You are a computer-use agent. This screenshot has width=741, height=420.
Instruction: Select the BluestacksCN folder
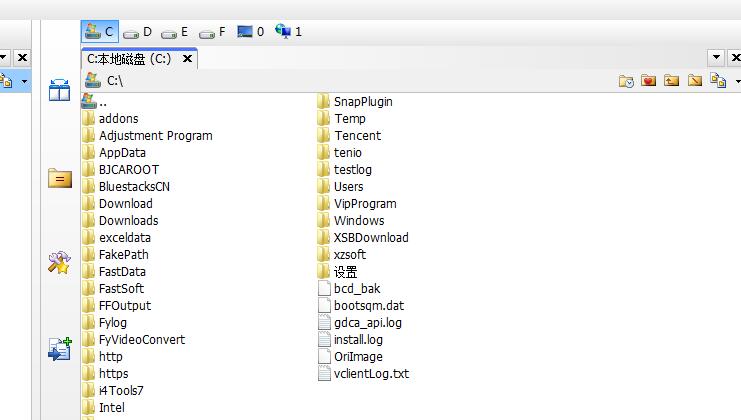pos(126,187)
